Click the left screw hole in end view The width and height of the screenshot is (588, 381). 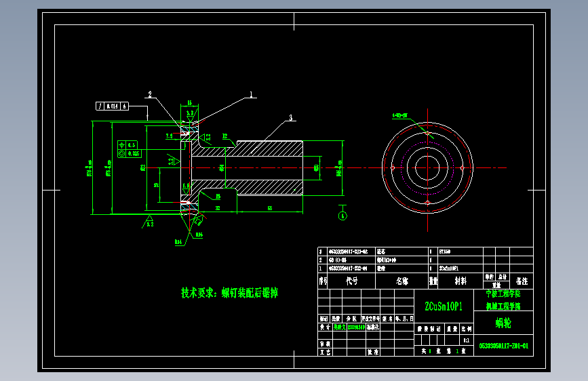click(x=393, y=168)
